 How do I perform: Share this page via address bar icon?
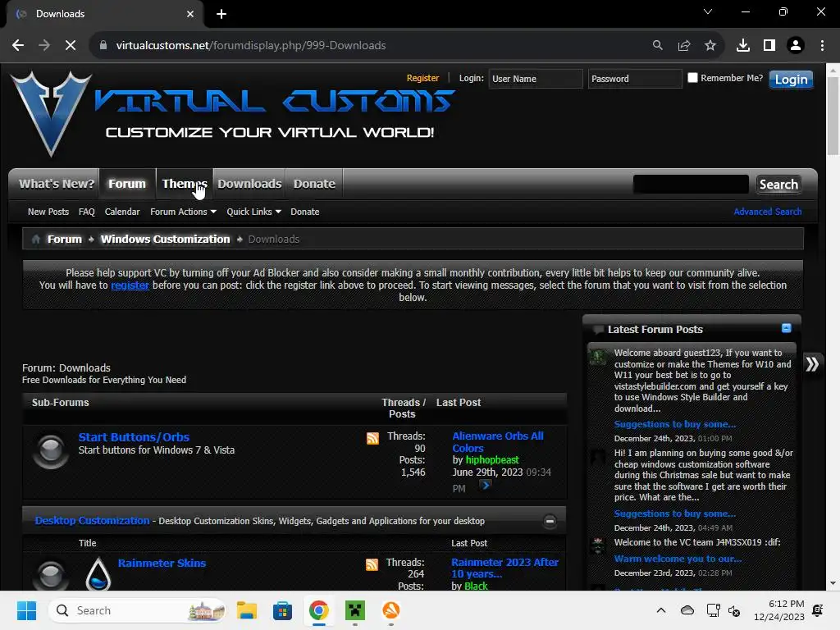[x=684, y=46]
